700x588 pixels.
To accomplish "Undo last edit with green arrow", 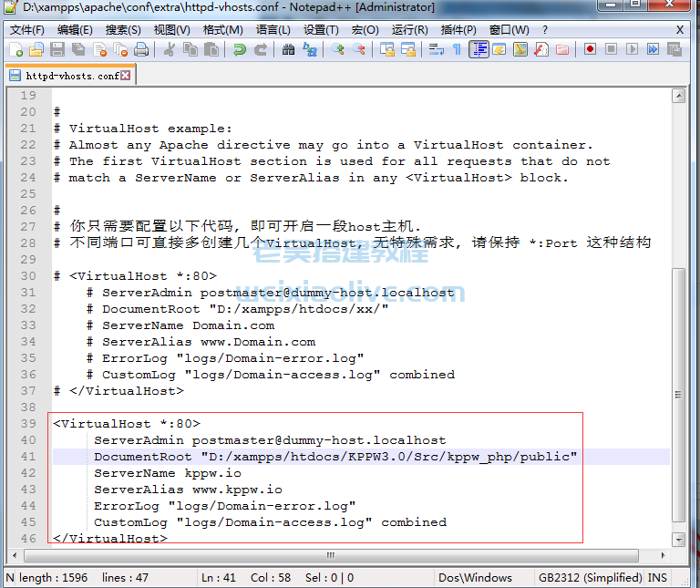I will [x=240, y=49].
